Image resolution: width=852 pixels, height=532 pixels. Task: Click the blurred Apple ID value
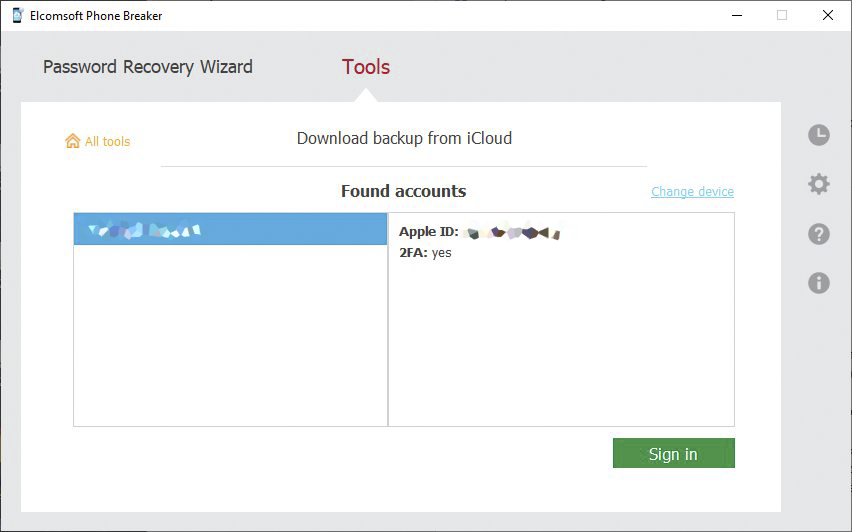pyautogui.click(x=512, y=232)
